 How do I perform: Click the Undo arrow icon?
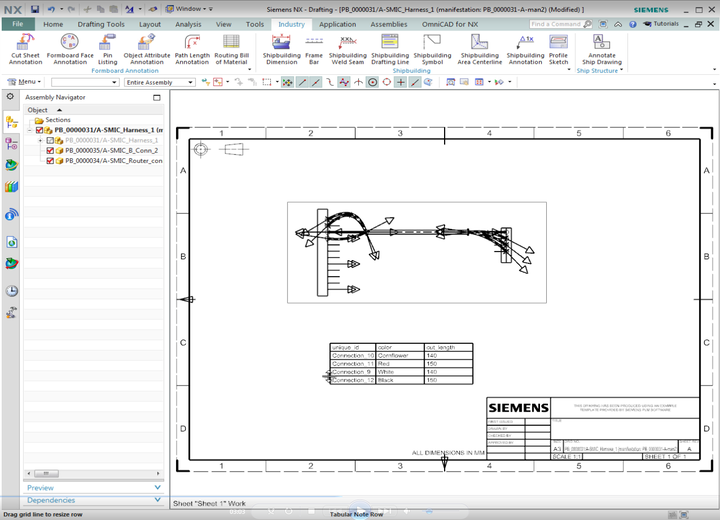pos(51,9)
